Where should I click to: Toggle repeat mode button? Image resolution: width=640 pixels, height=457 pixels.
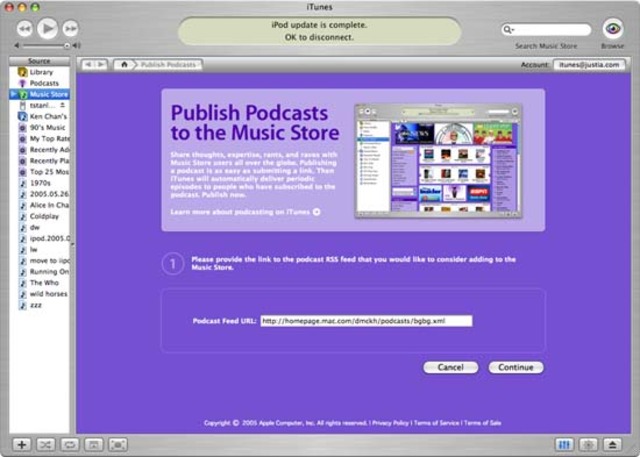pyautogui.click(x=69, y=445)
